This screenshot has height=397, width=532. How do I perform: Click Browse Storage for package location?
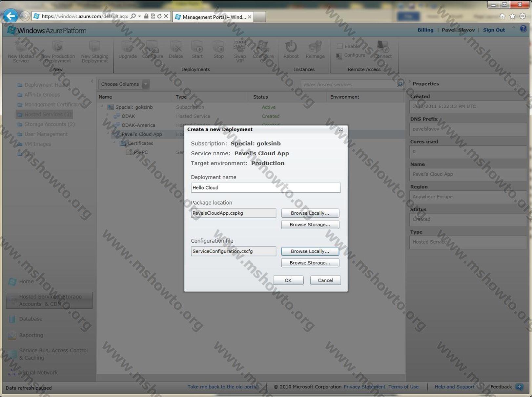point(310,225)
